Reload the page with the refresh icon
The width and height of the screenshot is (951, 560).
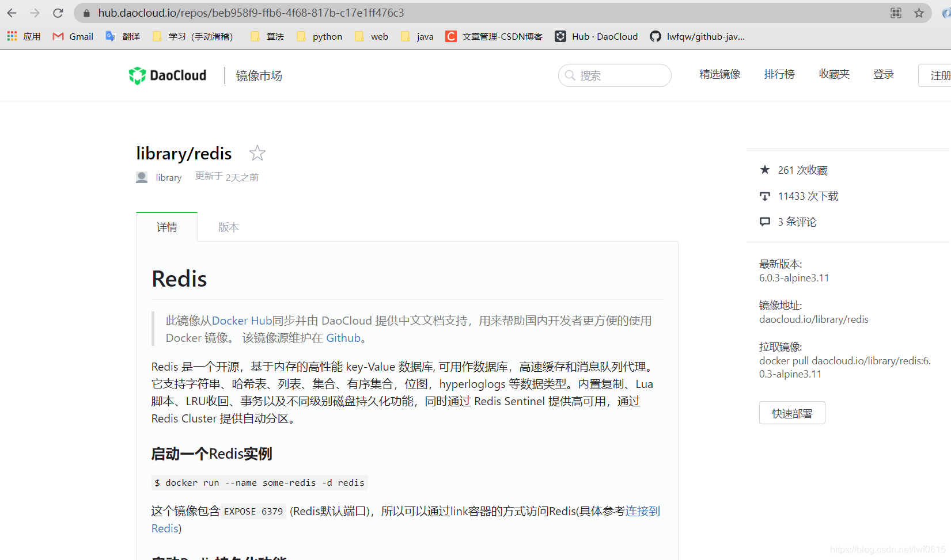click(x=58, y=13)
